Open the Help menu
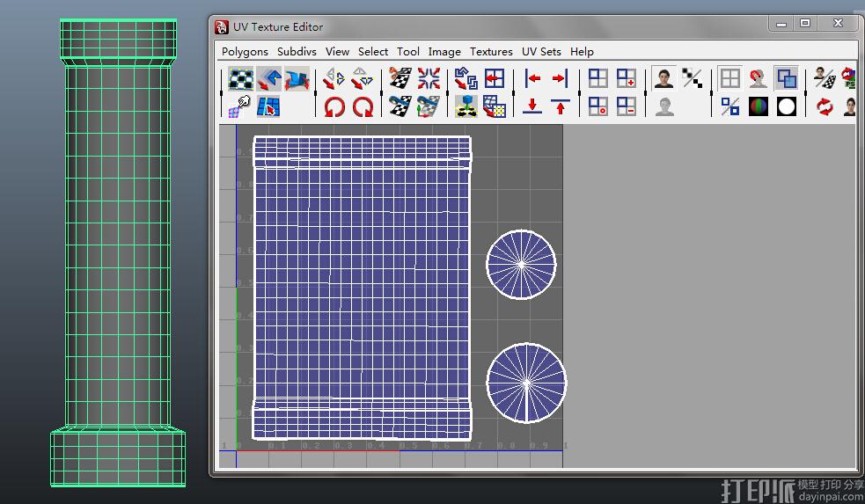Screen dimensions: 865x504 point(582,51)
